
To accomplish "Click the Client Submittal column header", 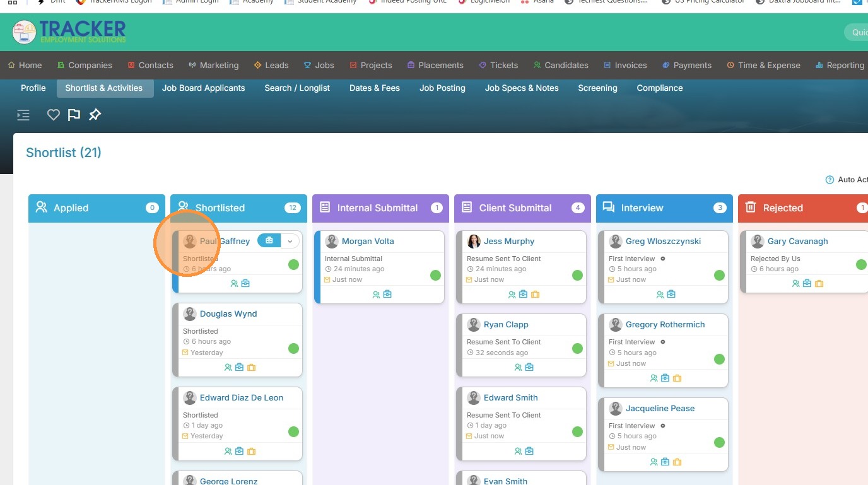I will 522,208.
